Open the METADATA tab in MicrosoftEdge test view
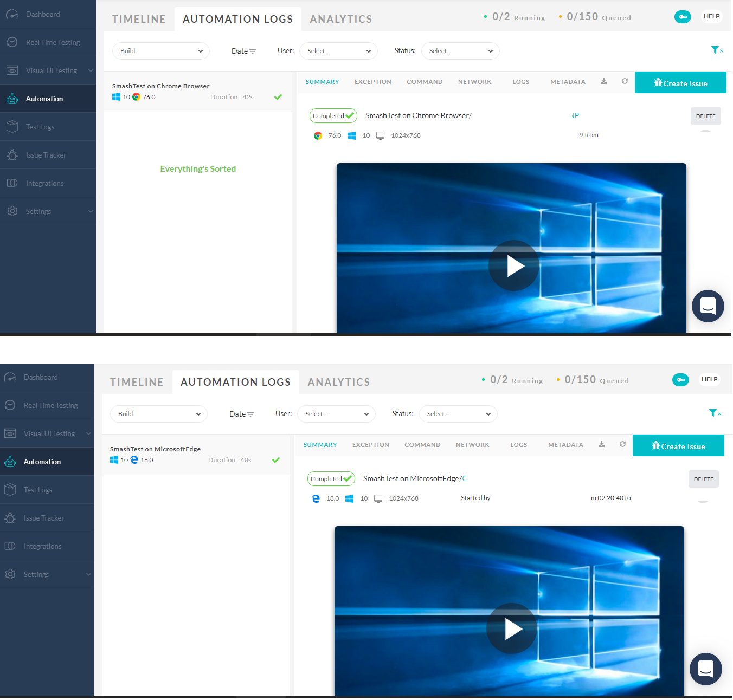733x700 pixels. (565, 445)
